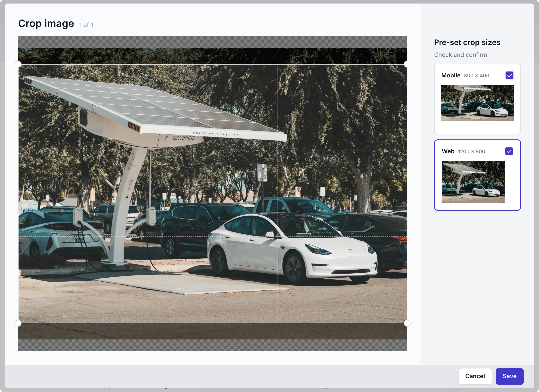The image size is (539, 392).
Task: Uncheck the Web 1200 × 800 checkbox
Action: pos(509,151)
